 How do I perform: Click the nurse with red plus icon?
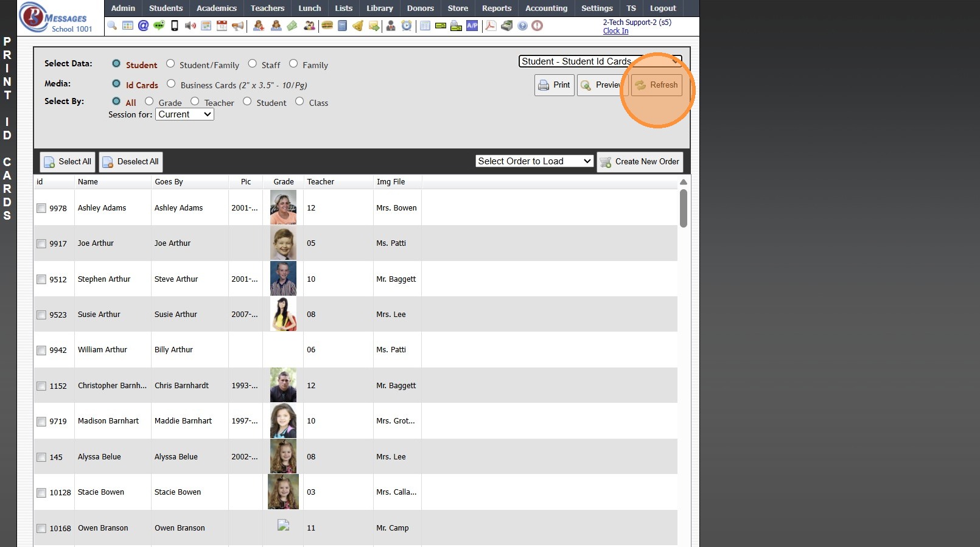(x=259, y=26)
